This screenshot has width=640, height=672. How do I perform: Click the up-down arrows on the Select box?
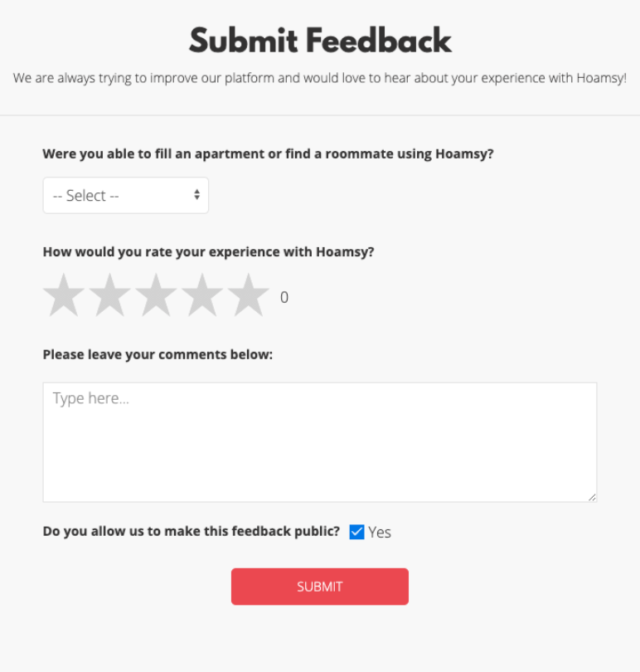pyautogui.click(x=196, y=195)
